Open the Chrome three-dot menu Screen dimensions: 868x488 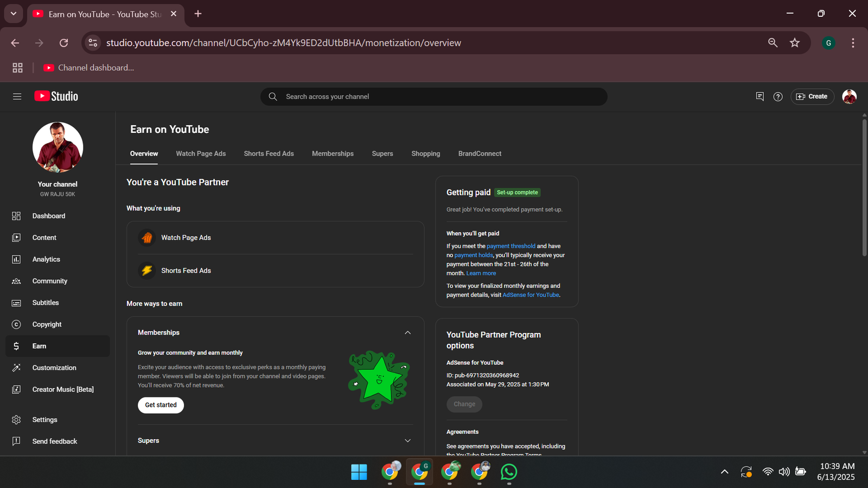pos(853,43)
